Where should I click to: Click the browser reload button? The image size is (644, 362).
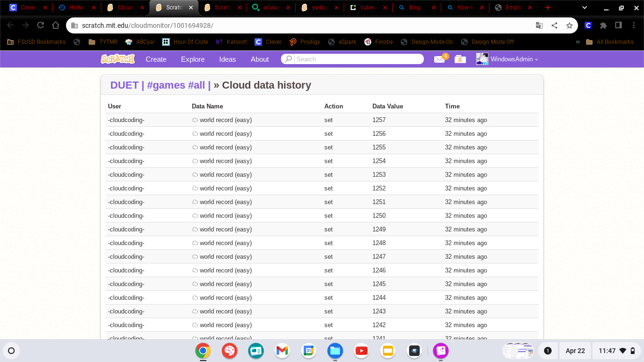[x=41, y=25]
